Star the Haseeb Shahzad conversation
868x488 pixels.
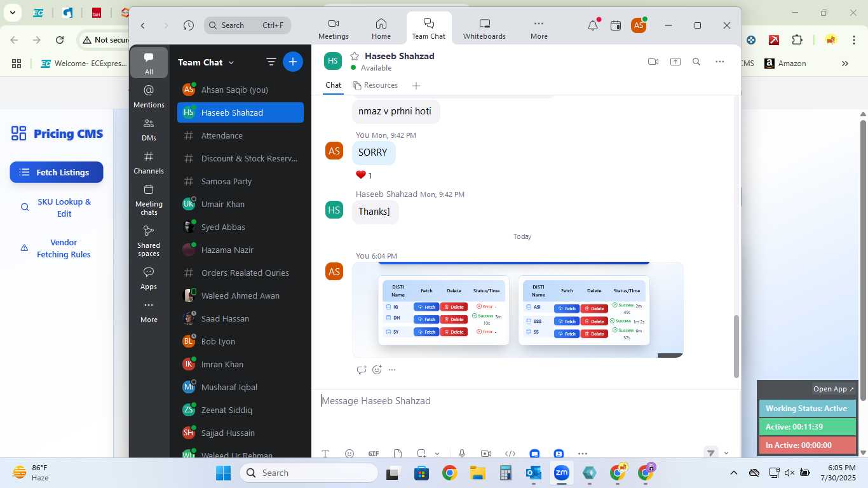(355, 56)
